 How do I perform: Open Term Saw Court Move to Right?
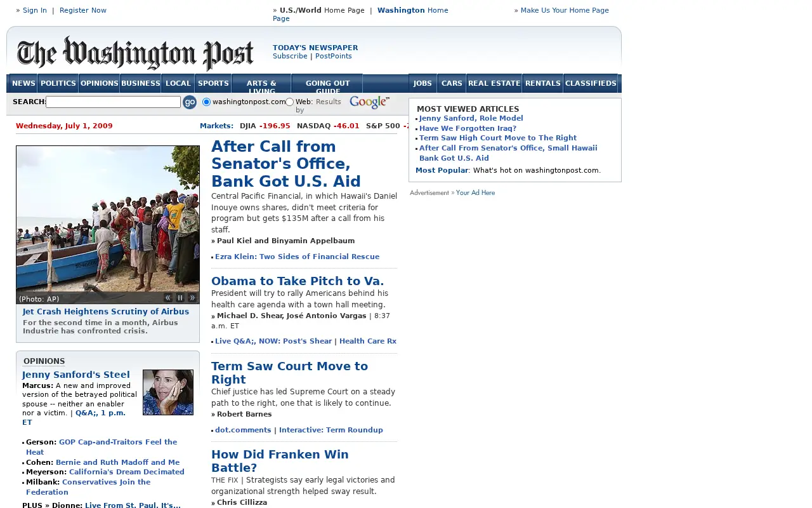click(289, 373)
